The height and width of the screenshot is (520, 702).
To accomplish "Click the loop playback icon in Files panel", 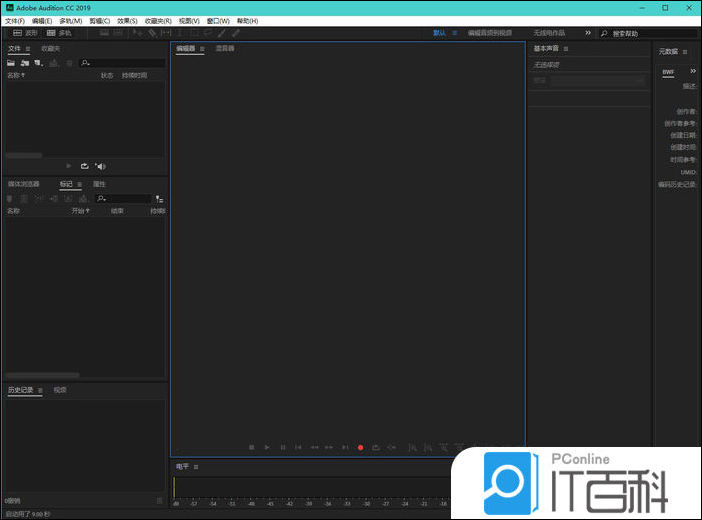I will (85, 166).
